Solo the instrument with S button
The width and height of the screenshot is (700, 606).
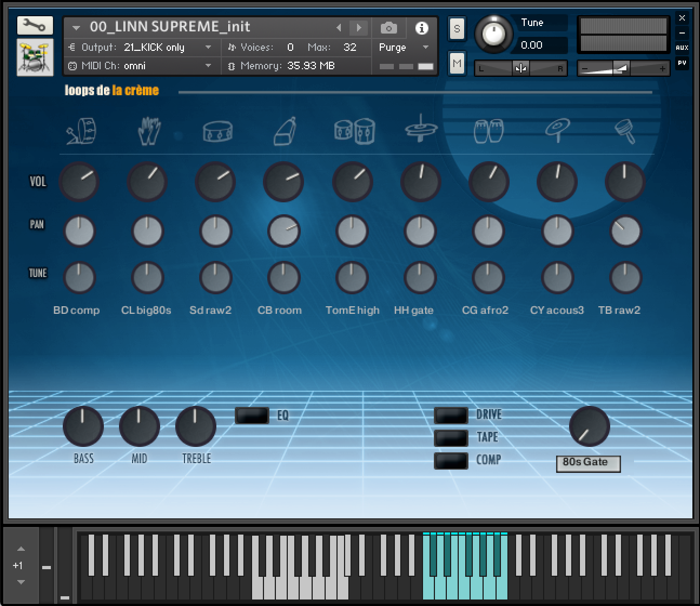457,29
